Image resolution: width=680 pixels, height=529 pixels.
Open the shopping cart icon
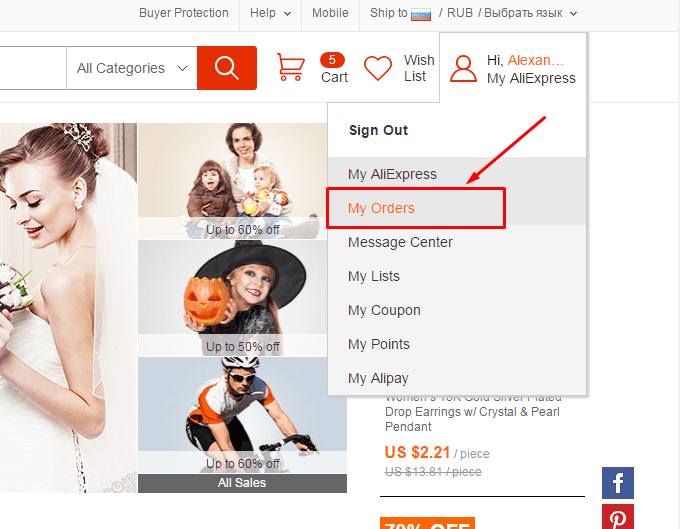click(x=291, y=67)
